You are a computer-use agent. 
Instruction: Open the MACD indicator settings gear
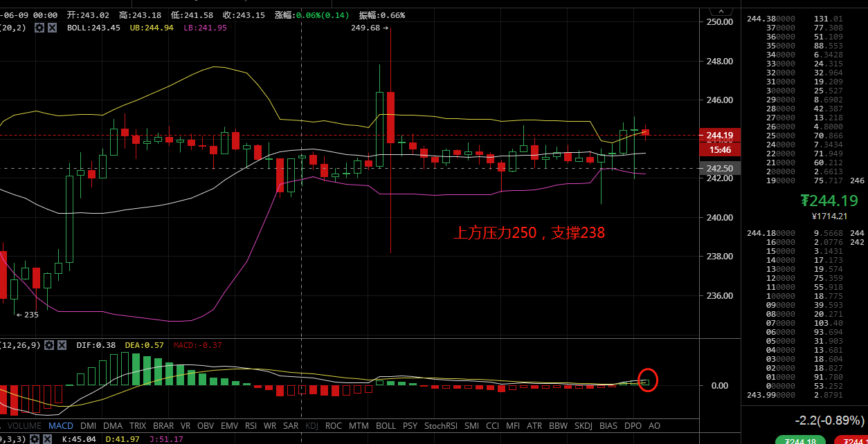(x=50, y=345)
